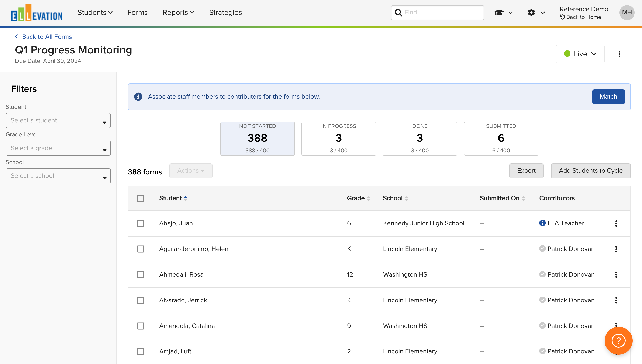This screenshot has width=642, height=364.
Task: Select the Not Started status card
Action: [258, 139]
